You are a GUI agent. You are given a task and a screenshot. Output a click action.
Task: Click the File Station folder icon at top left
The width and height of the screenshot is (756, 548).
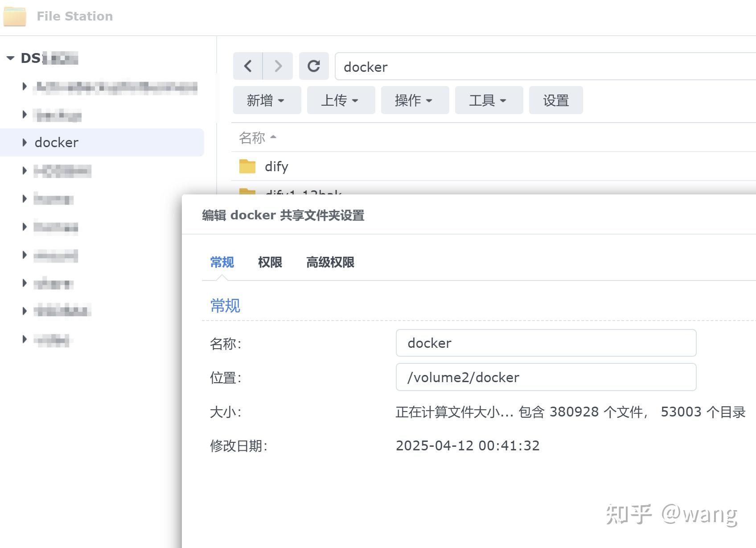tap(15, 17)
